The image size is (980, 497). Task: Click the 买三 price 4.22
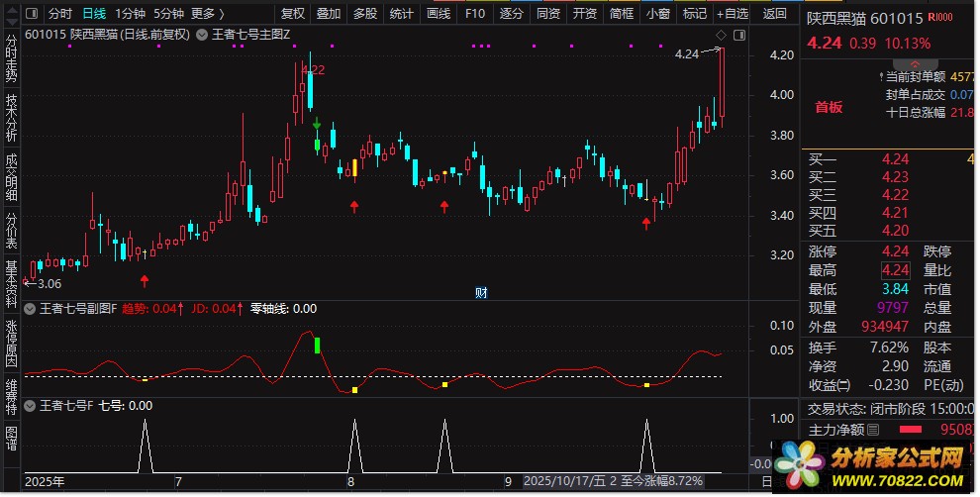click(895, 195)
